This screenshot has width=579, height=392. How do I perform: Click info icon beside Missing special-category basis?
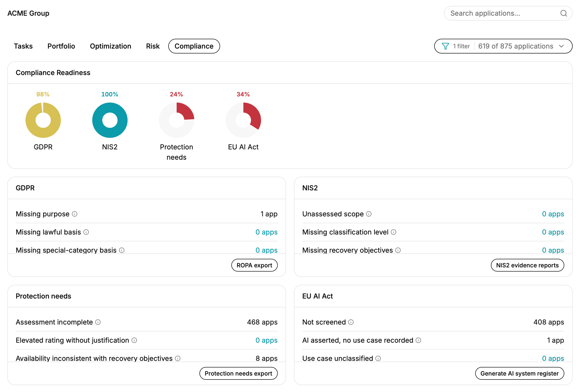click(x=122, y=250)
